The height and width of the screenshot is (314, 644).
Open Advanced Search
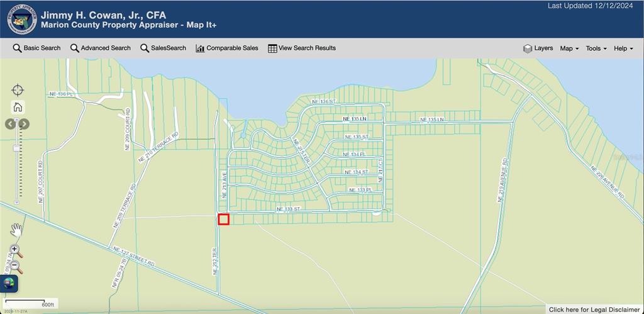100,48
